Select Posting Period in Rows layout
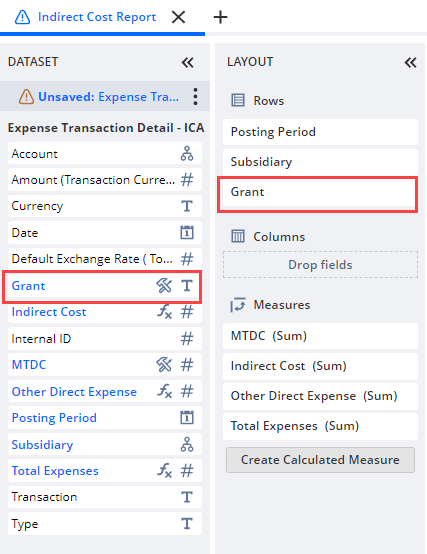 pos(320,132)
